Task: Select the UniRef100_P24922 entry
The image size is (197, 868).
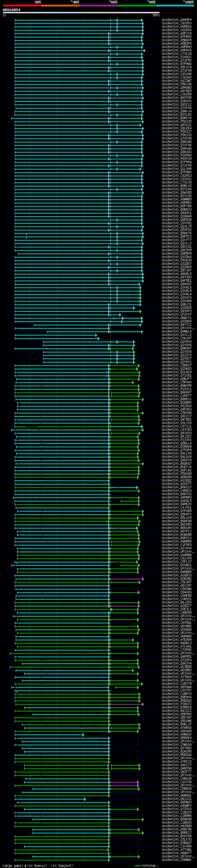Action: [x=177, y=57]
